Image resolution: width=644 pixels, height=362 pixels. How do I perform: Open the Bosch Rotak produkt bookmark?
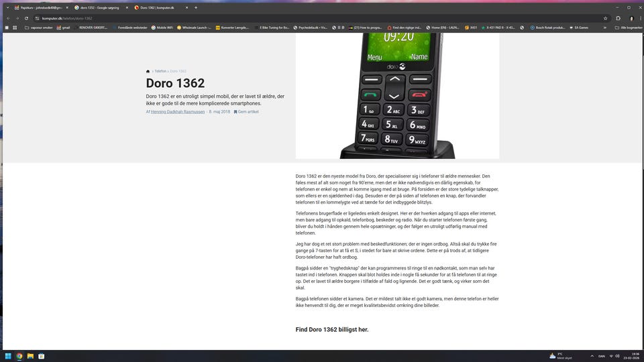coord(547,27)
